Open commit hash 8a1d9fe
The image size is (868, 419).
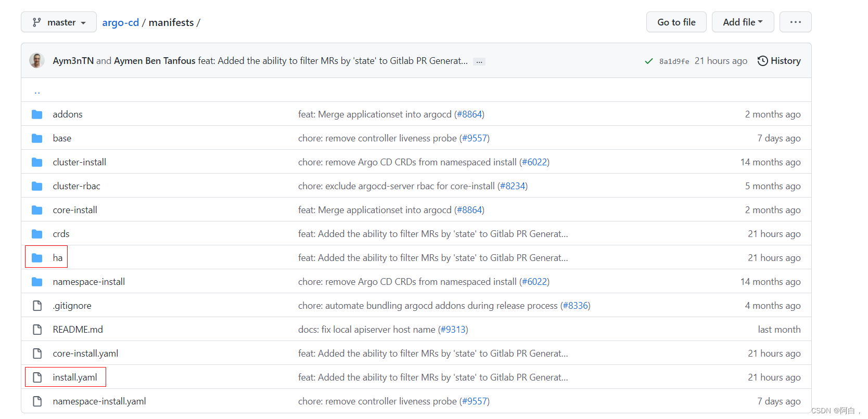point(674,61)
